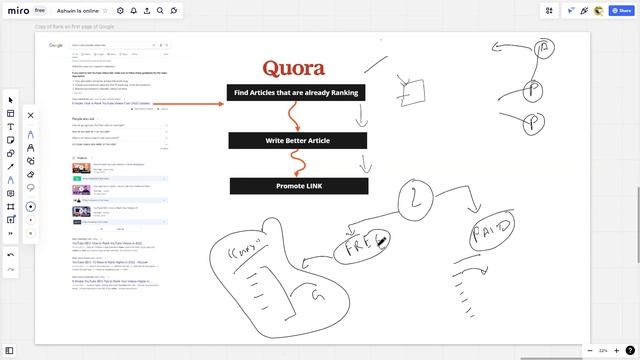Choose the Smart drawing tool
This screenshot has width=640, height=360.
pyautogui.click(x=31, y=161)
